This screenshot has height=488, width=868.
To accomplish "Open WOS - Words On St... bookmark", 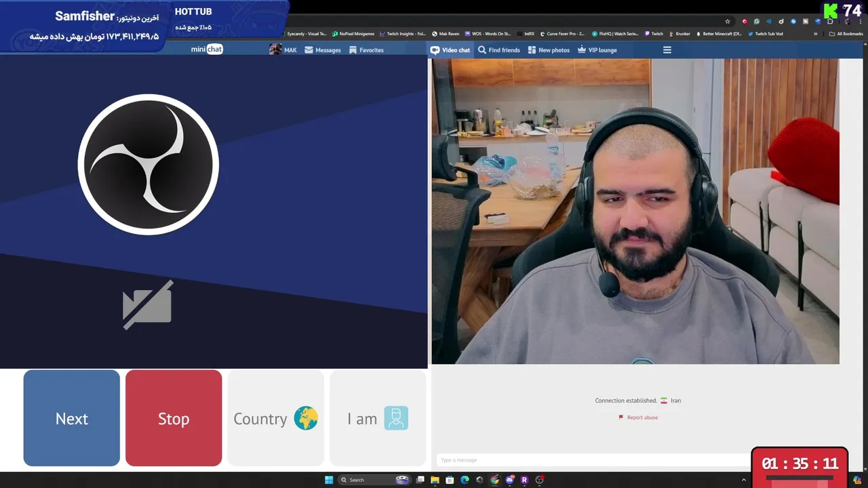I will [488, 34].
